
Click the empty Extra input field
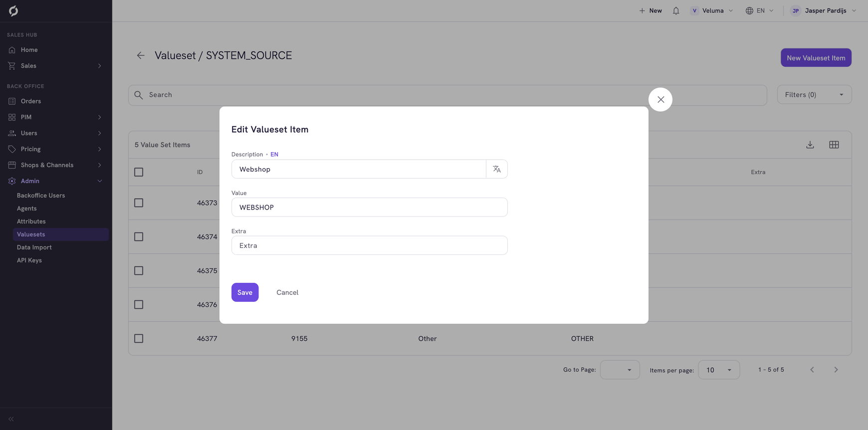pyautogui.click(x=370, y=245)
